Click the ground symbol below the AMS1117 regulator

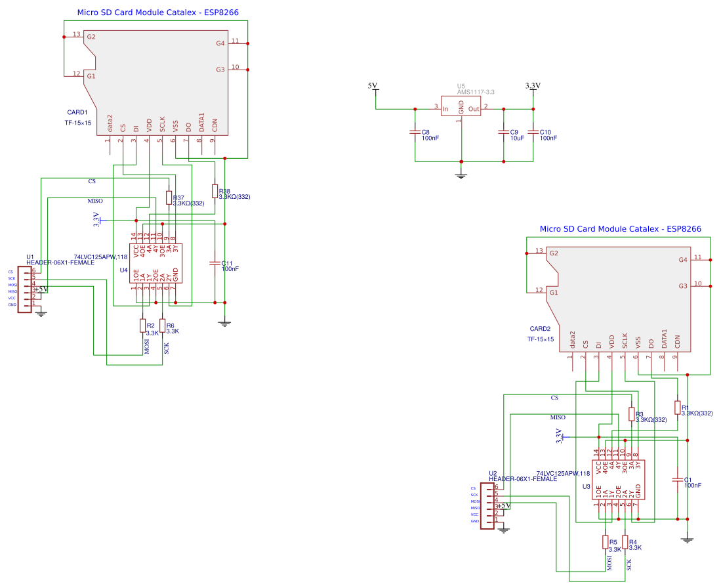(461, 175)
